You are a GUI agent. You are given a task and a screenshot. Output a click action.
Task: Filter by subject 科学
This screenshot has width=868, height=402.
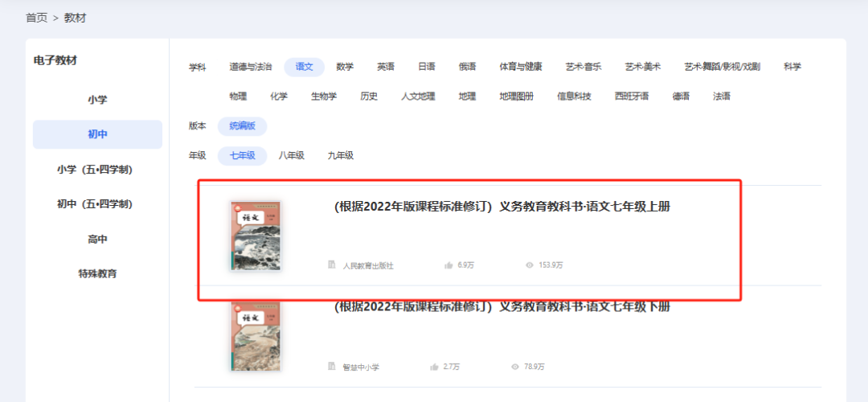[x=792, y=67]
